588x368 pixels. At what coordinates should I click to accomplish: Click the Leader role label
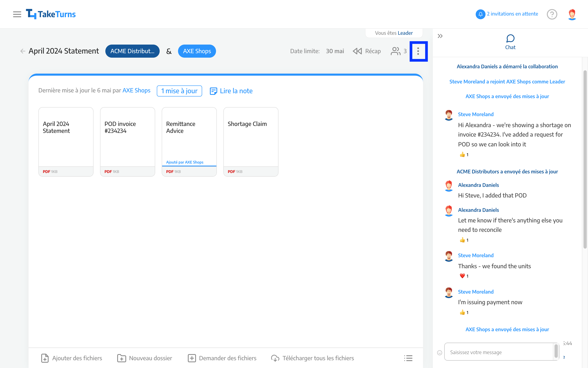(405, 33)
